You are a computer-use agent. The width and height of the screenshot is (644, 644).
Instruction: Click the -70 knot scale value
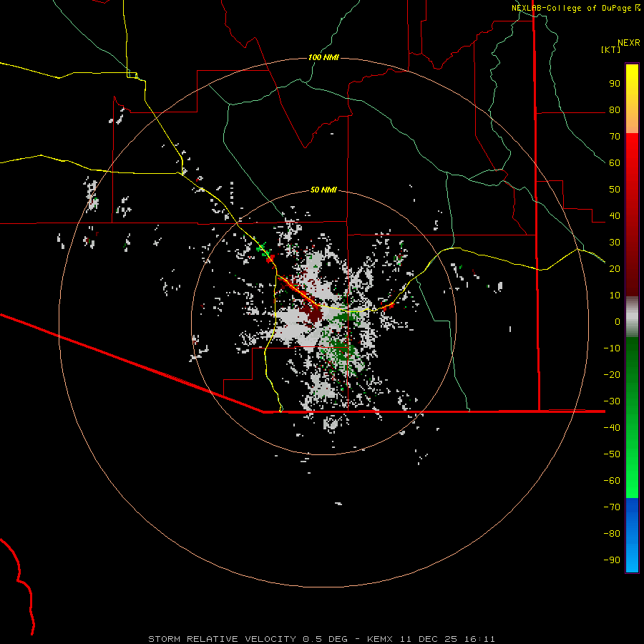coord(612,507)
